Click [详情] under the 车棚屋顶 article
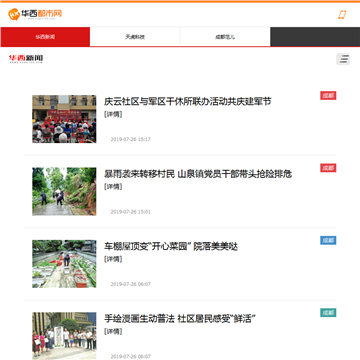 click(113, 259)
